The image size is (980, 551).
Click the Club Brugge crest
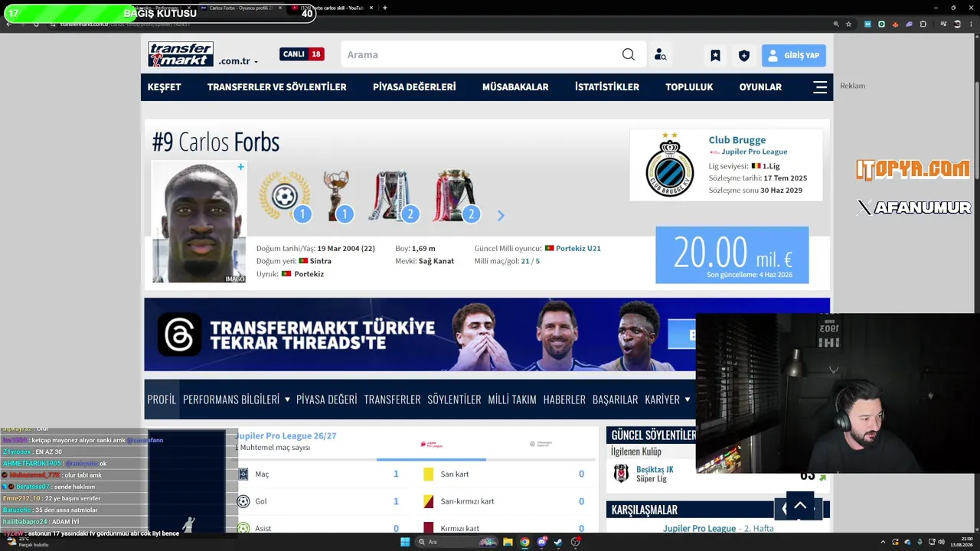(x=669, y=164)
